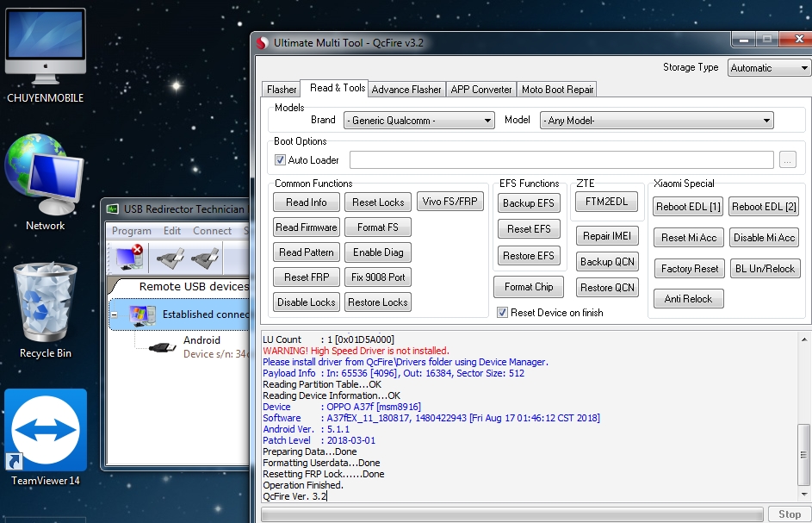Click the Backup EFS button

pyautogui.click(x=528, y=203)
